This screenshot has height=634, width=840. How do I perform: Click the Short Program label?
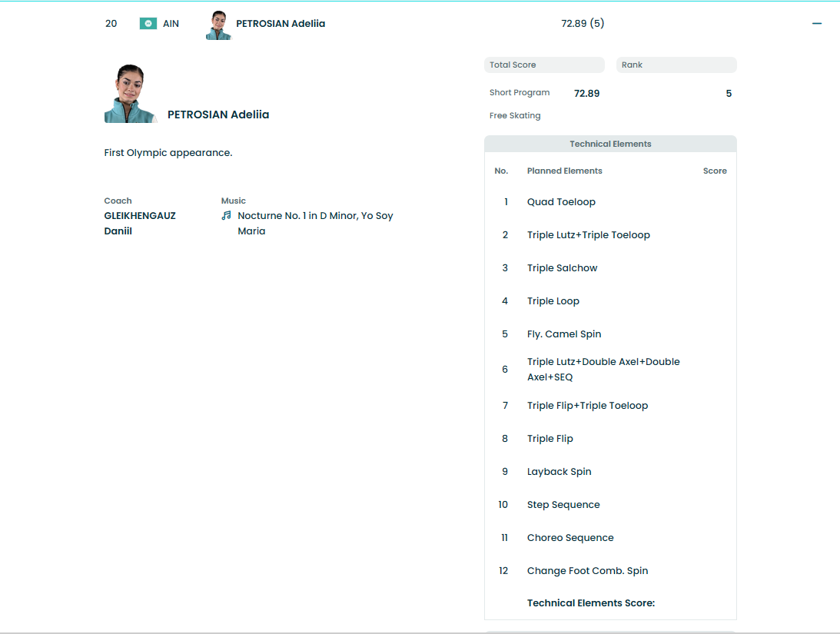(x=519, y=93)
